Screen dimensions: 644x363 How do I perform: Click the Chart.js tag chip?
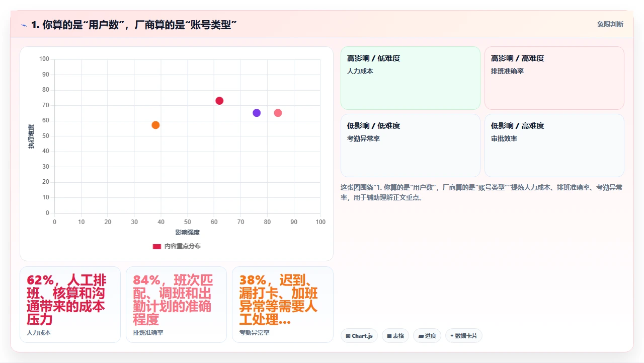pyautogui.click(x=359, y=336)
